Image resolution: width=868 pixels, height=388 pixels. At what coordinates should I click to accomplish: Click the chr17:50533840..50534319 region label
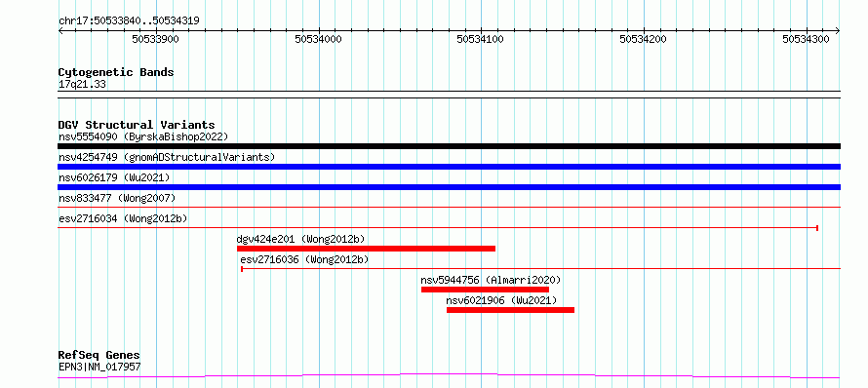click(x=129, y=20)
